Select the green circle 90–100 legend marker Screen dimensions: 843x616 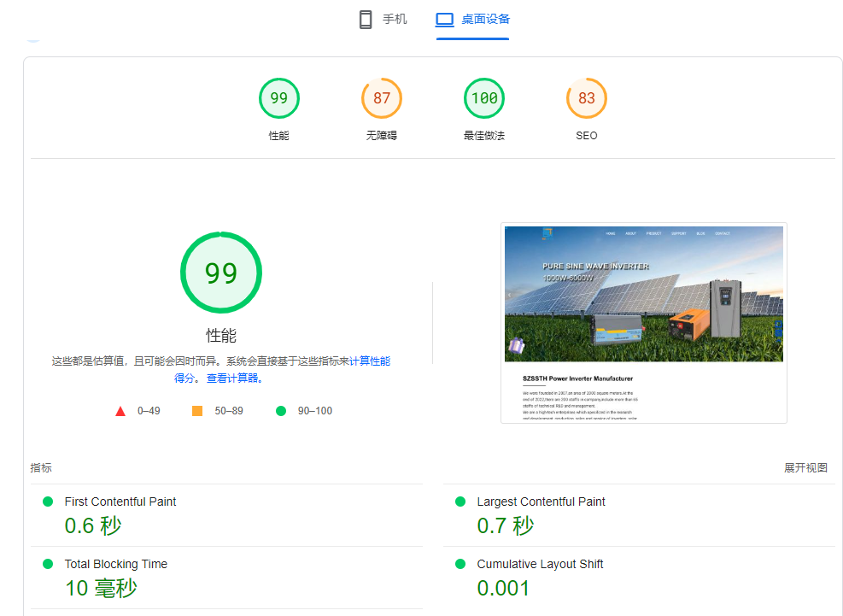tap(281, 410)
